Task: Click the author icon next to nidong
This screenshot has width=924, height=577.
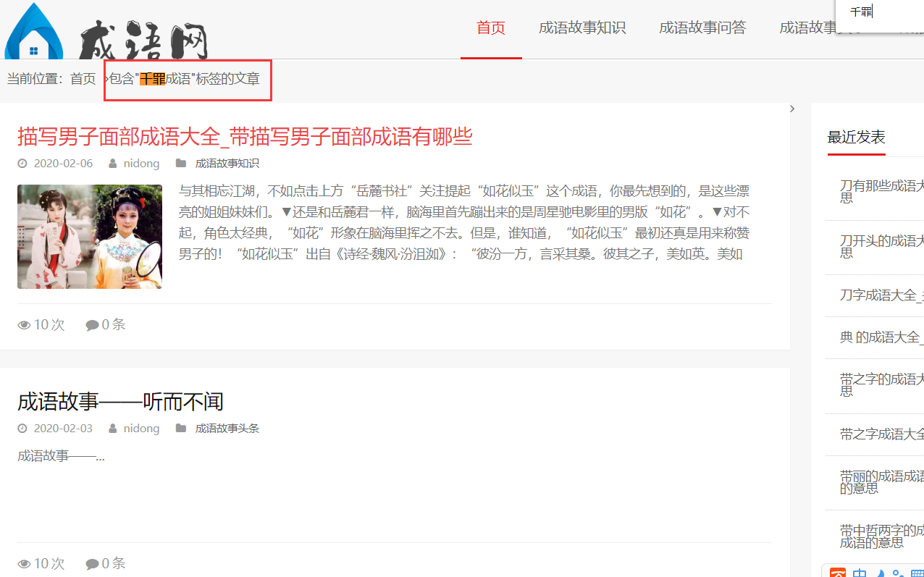Action: [112, 163]
